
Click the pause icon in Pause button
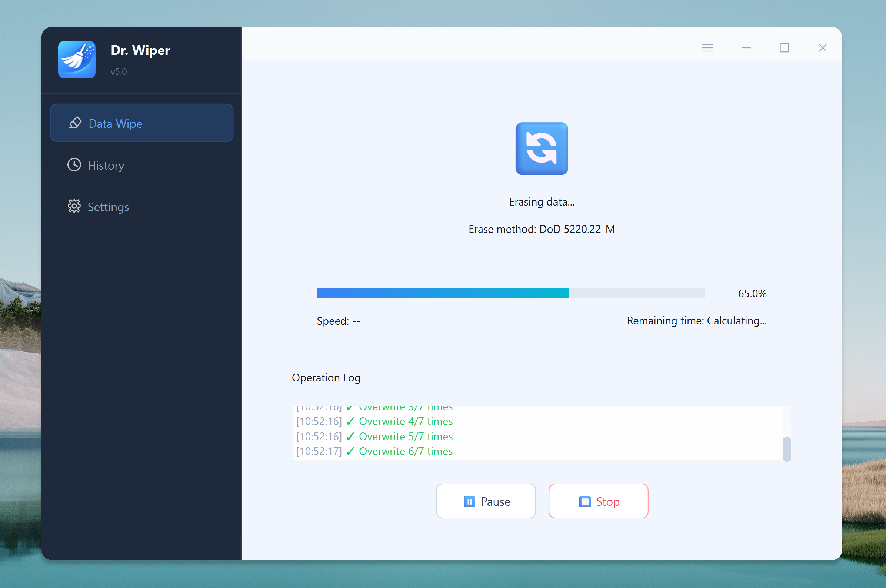pyautogui.click(x=469, y=501)
